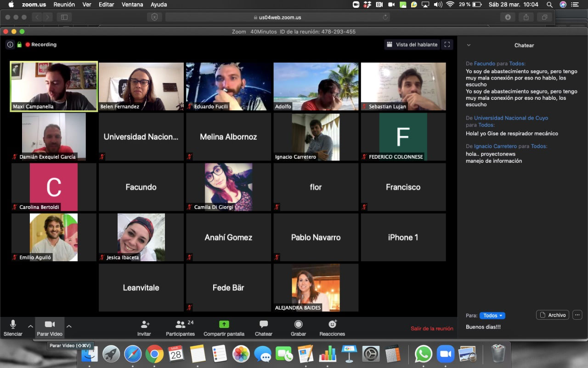Open Spotlight search in menu bar

click(x=549, y=5)
